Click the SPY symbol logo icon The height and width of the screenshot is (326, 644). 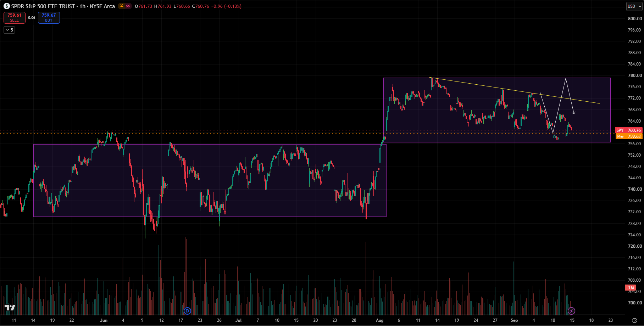point(6,6)
